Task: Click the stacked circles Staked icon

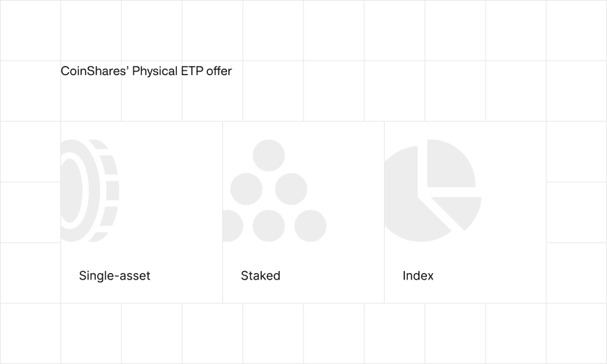Action: pyautogui.click(x=274, y=191)
